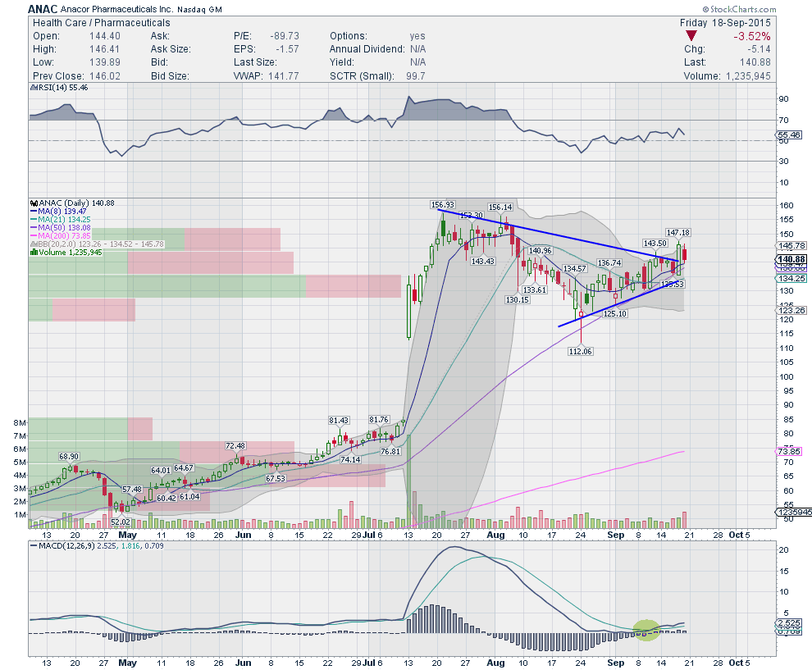The width and height of the screenshot is (812, 670).
Task: Click the 112.06 low price label
Action: pyautogui.click(x=581, y=351)
